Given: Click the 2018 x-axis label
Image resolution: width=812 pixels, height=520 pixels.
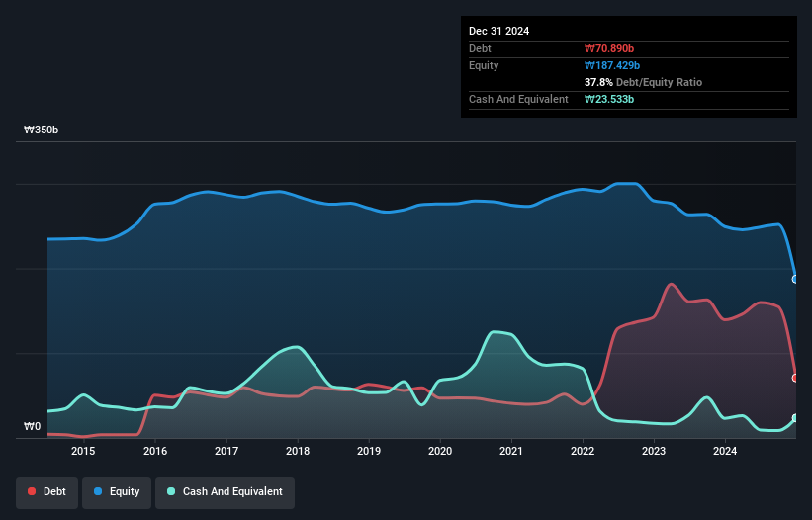Looking at the screenshot, I should click(298, 451).
